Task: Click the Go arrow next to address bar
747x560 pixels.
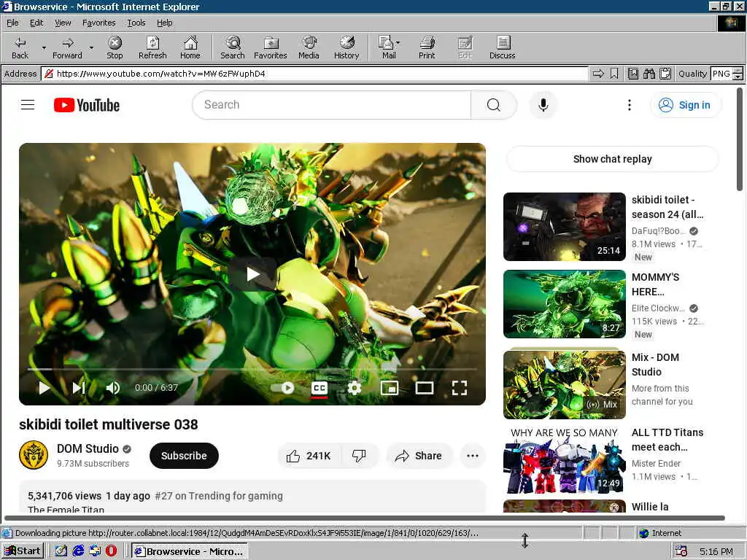Action: click(x=598, y=74)
